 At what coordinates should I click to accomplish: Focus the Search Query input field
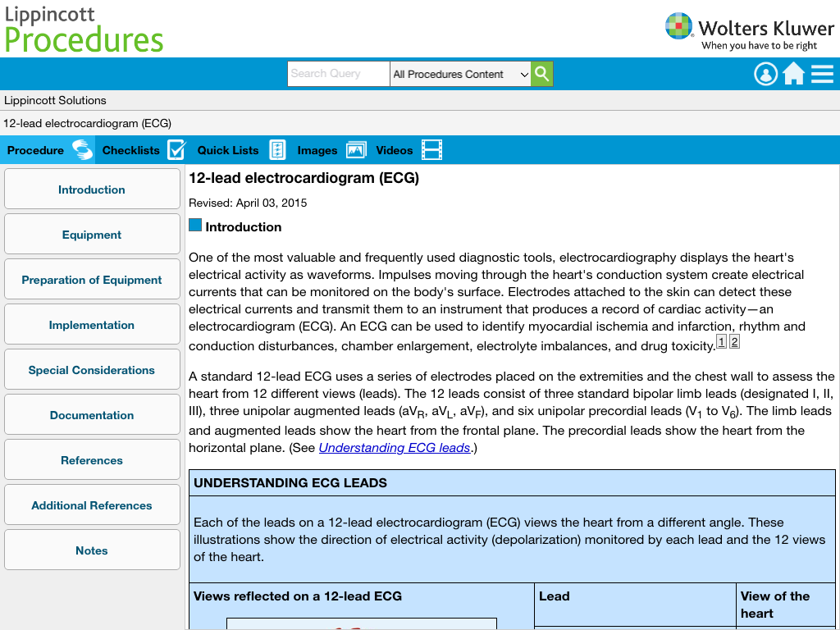point(339,74)
